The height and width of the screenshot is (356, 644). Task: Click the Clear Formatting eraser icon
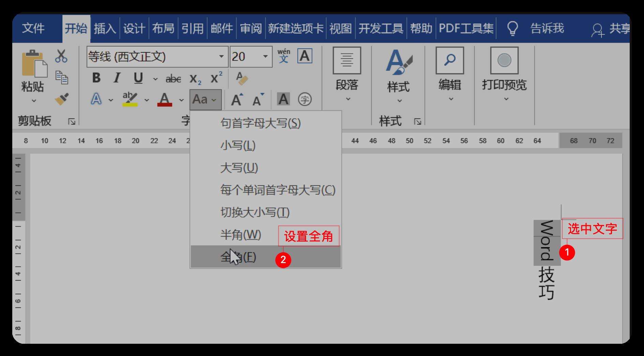(x=242, y=79)
